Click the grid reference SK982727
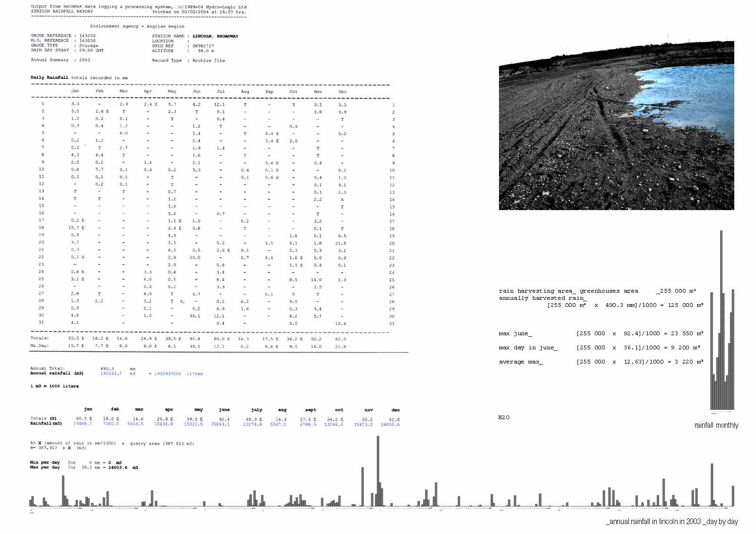The height and width of the screenshot is (534, 756). coord(203,46)
